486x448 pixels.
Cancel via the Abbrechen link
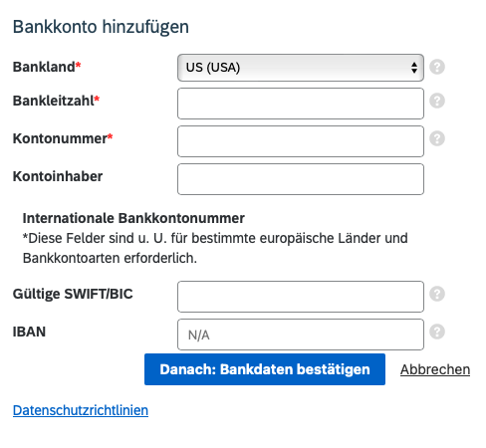[435, 369]
